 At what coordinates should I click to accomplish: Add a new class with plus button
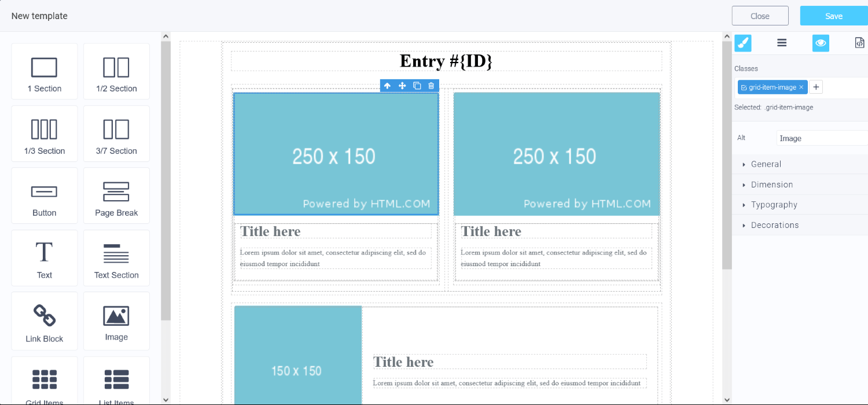coord(816,87)
